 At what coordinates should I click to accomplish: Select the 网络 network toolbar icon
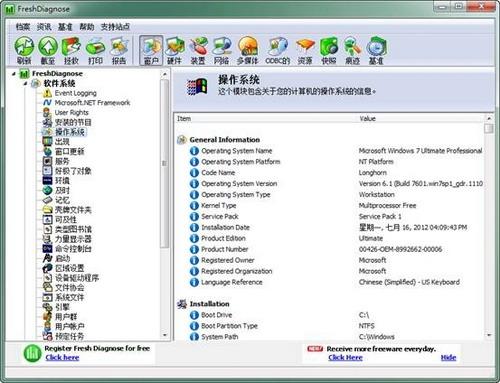(222, 50)
